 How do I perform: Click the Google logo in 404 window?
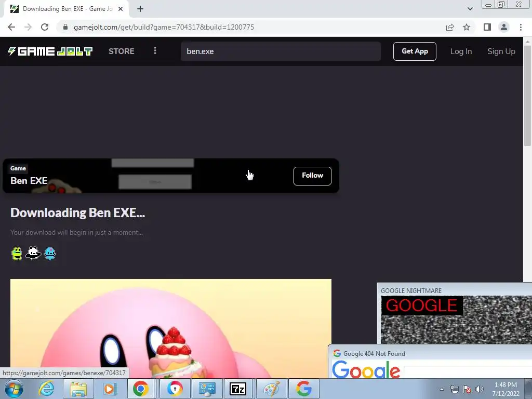[366, 370]
